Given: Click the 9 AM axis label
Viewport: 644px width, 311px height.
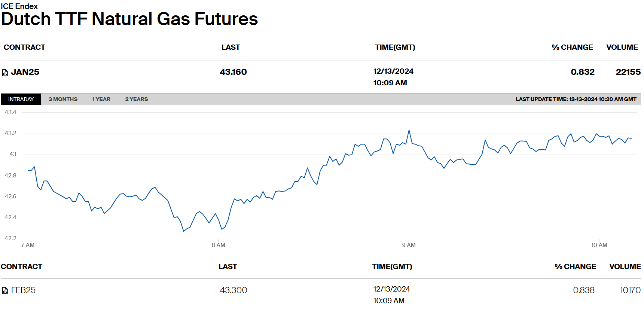Looking at the screenshot, I should [x=409, y=245].
